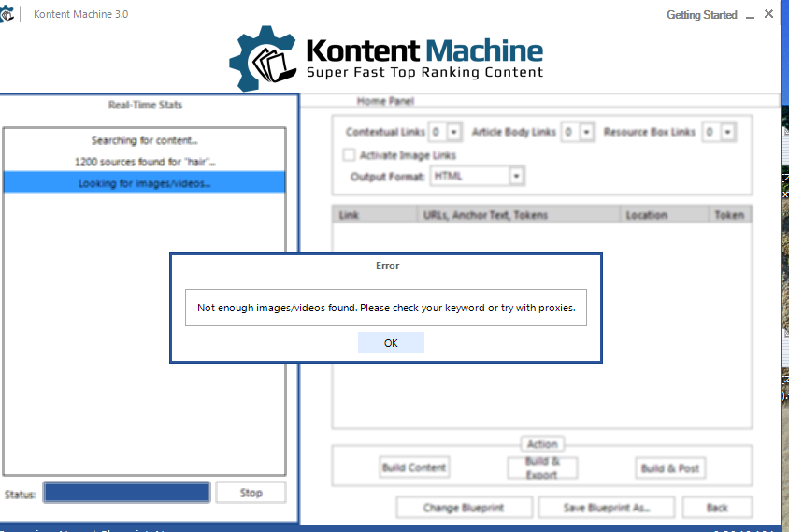The height and width of the screenshot is (532, 789).
Task: Click the error message text box
Action: [386, 308]
